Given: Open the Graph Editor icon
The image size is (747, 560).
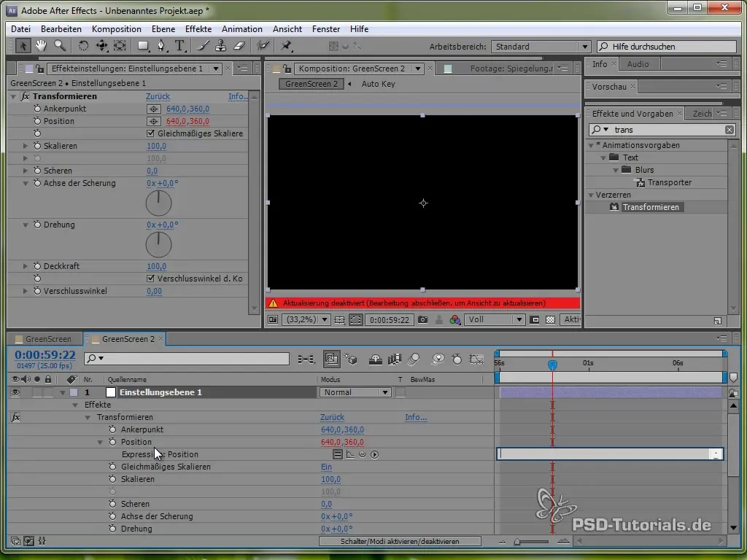Looking at the screenshot, I should 476,359.
